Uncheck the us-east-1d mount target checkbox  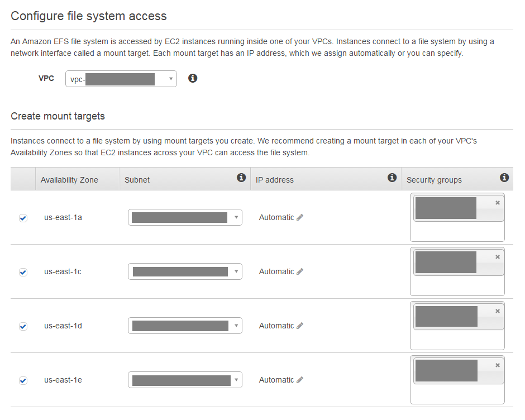[23, 326]
